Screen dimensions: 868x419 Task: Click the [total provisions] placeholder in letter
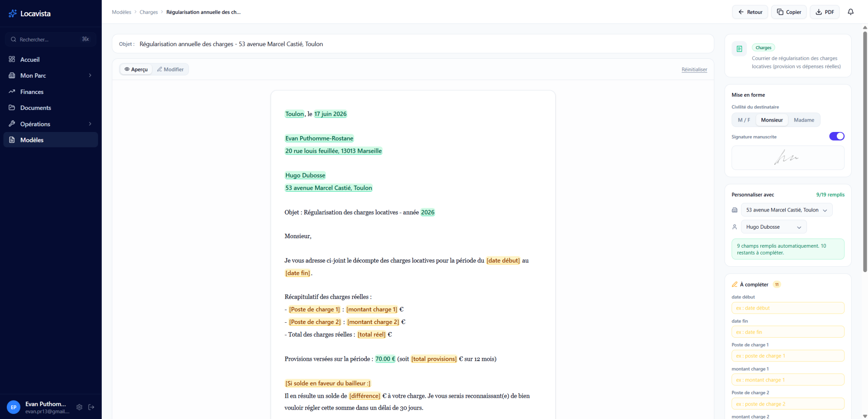coord(434,359)
